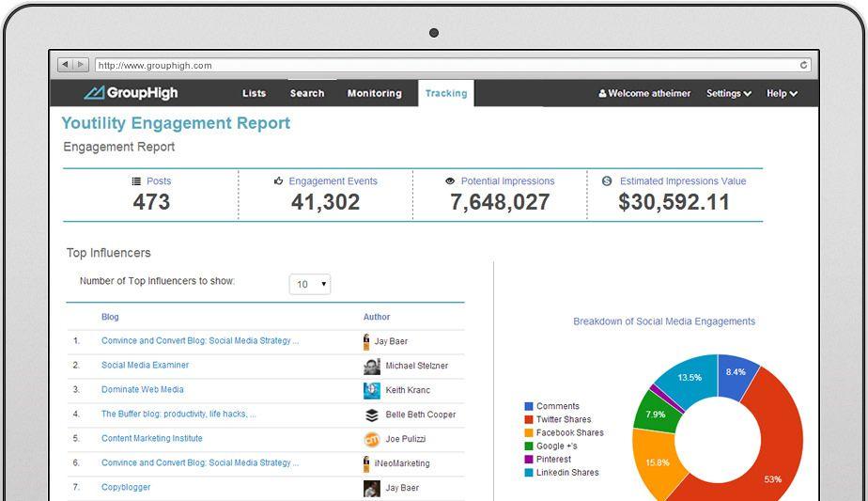This screenshot has height=501, width=868.
Task: Click the browser back arrow button
Action: pyautogui.click(x=66, y=65)
